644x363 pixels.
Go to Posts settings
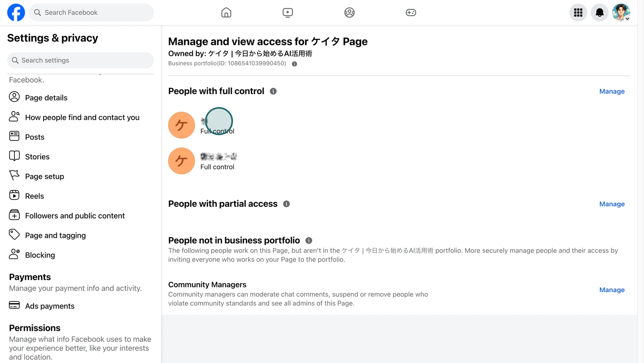pos(35,137)
